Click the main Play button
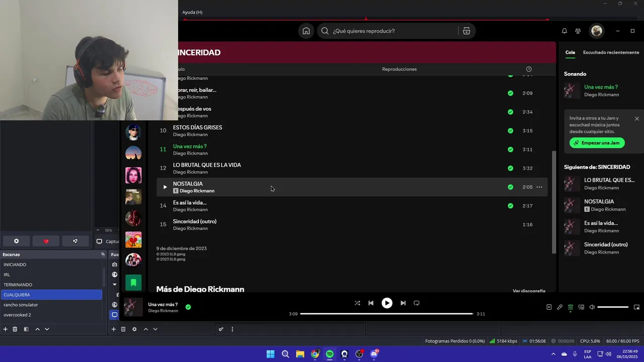The image size is (644, 362). click(387, 303)
